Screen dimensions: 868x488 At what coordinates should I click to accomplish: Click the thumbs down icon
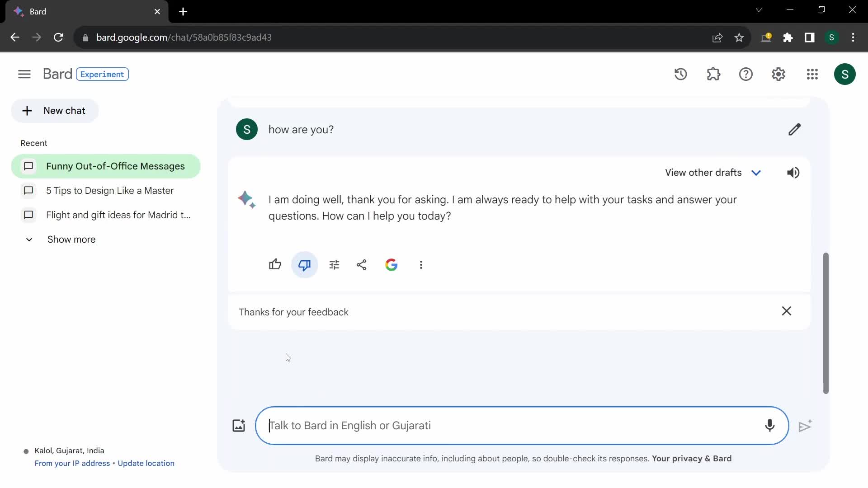(305, 264)
